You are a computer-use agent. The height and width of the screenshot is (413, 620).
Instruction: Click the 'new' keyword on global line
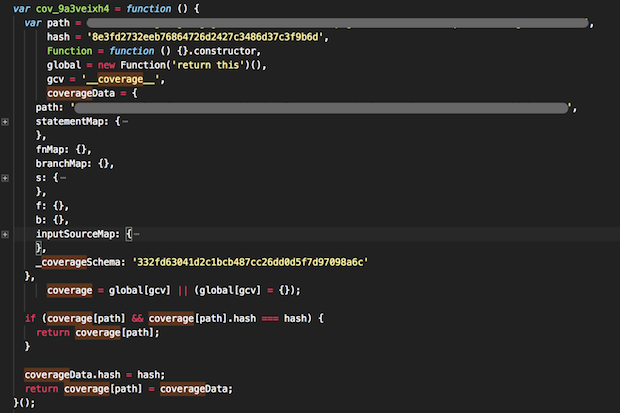[x=106, y=65]
